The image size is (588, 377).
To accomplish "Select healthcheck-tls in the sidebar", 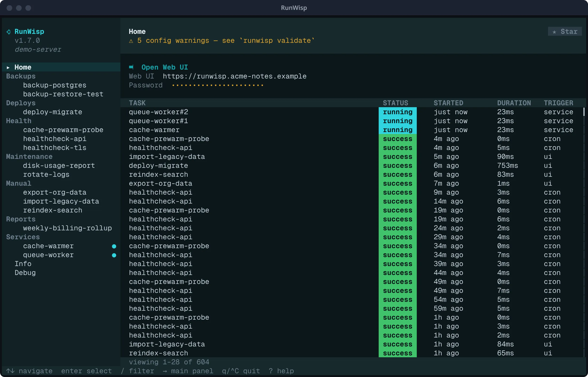I will click(x=55, y=148).
